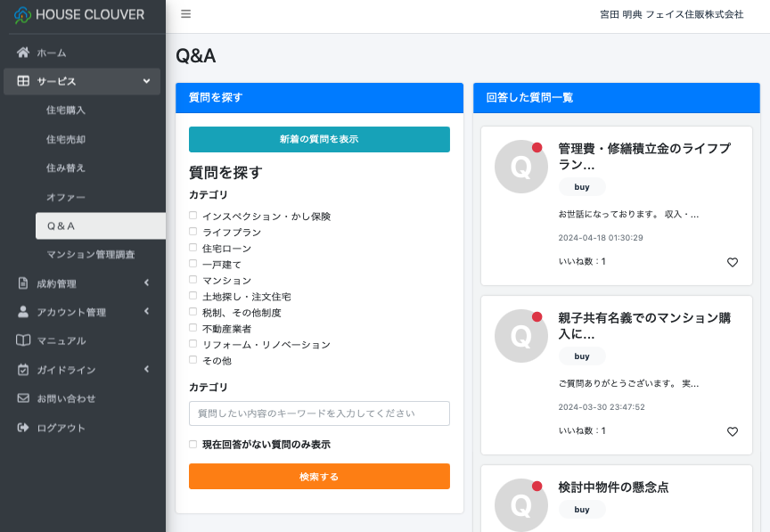Click timestamp 2024-04-18 01:30:29

[x=601, y=238]
